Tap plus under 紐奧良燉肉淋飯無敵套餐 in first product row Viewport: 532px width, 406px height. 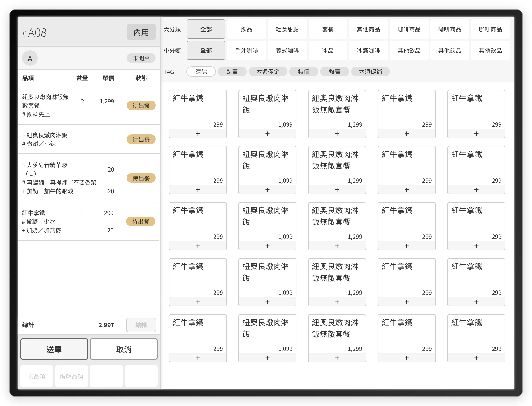[x=337, y=134]
